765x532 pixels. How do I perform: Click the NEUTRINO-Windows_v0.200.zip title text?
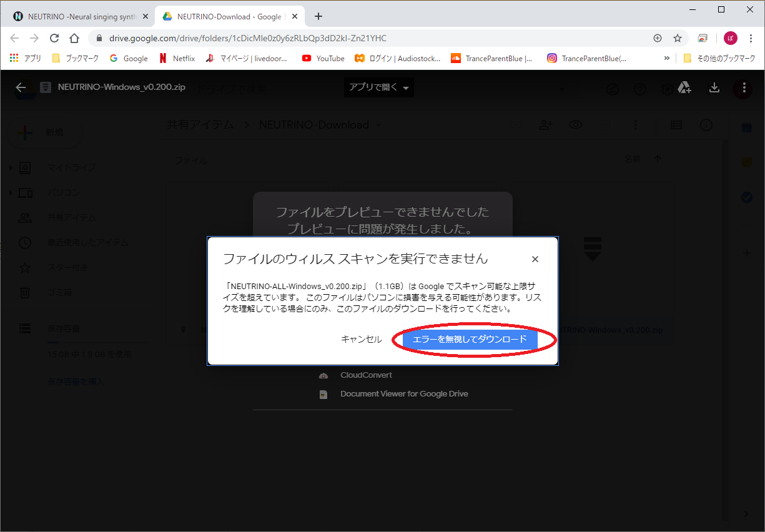pyautogui.click(x=121, y=87)
